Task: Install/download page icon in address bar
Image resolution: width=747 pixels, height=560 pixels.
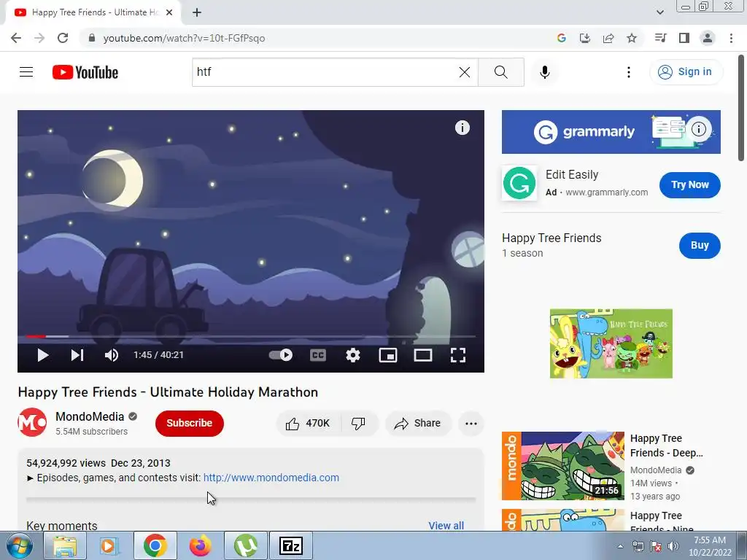Action: pos(585,38)
